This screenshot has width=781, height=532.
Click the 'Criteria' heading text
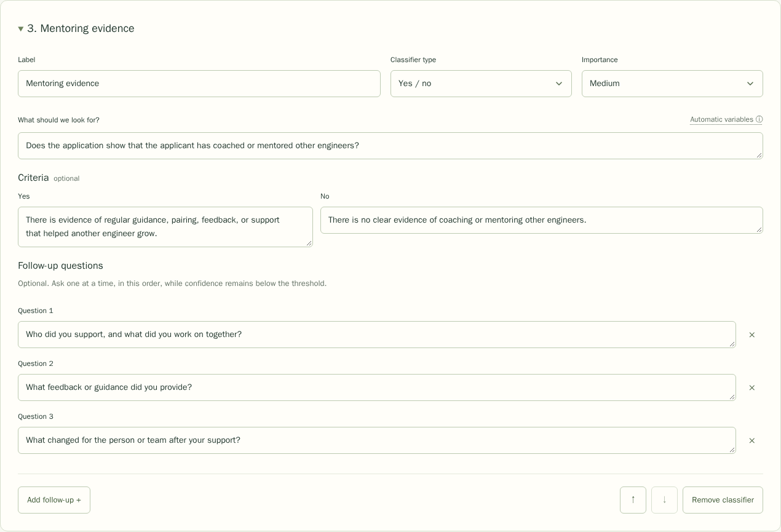tap(33, 178)
